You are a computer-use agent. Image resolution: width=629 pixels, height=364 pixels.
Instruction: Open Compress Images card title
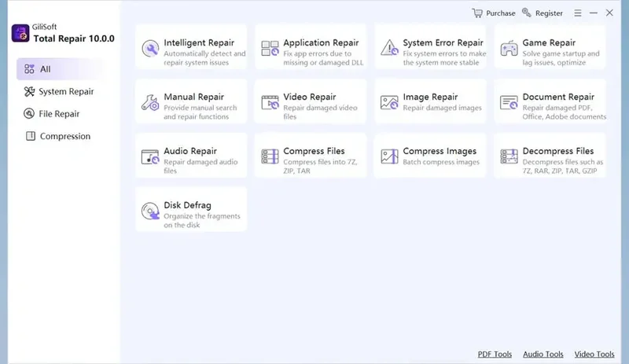440,151
